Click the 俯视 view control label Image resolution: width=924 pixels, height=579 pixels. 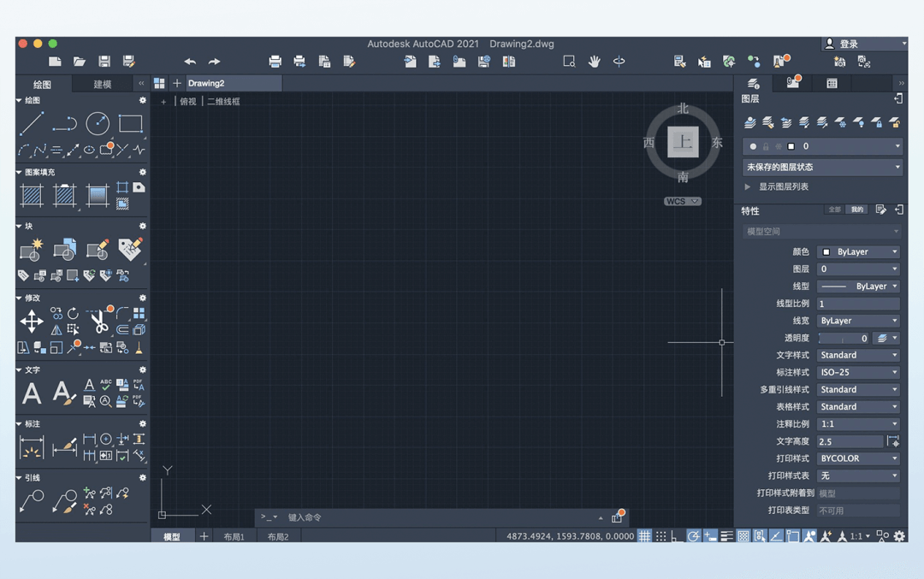188,101
